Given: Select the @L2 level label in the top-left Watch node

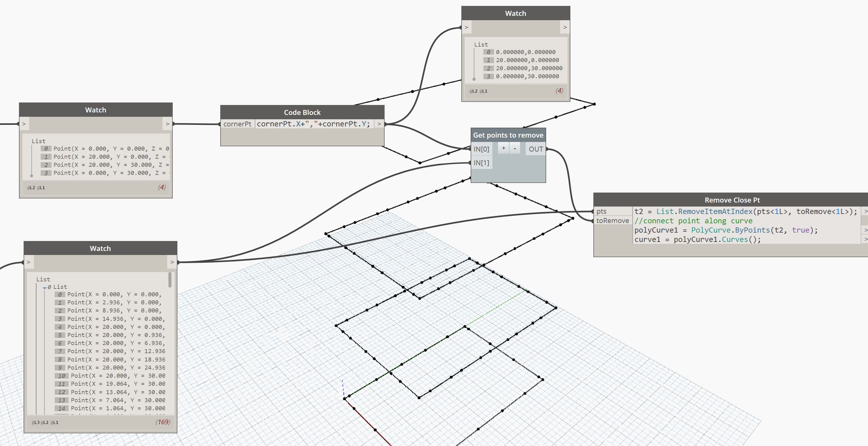Looking at the screenshot, I should pos(31,188).
